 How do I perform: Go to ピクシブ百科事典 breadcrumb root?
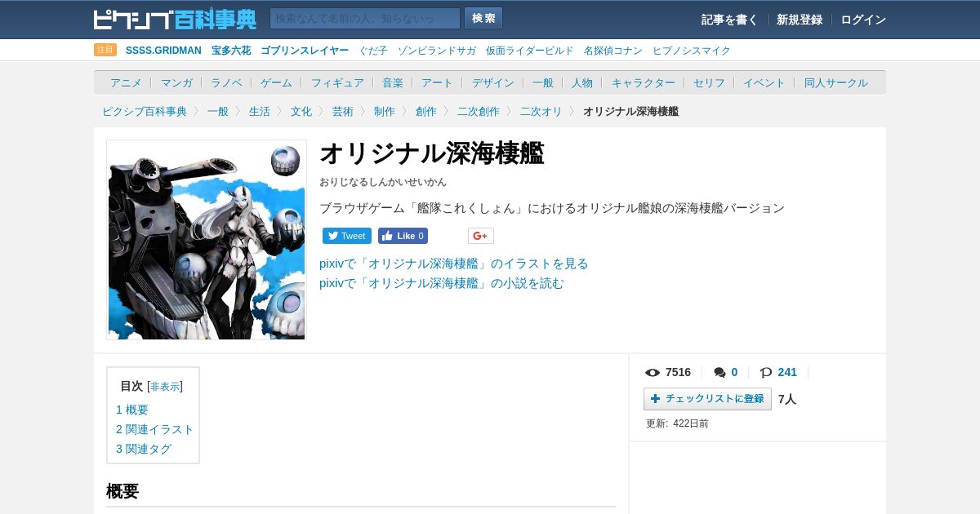(x=145, y=111)
